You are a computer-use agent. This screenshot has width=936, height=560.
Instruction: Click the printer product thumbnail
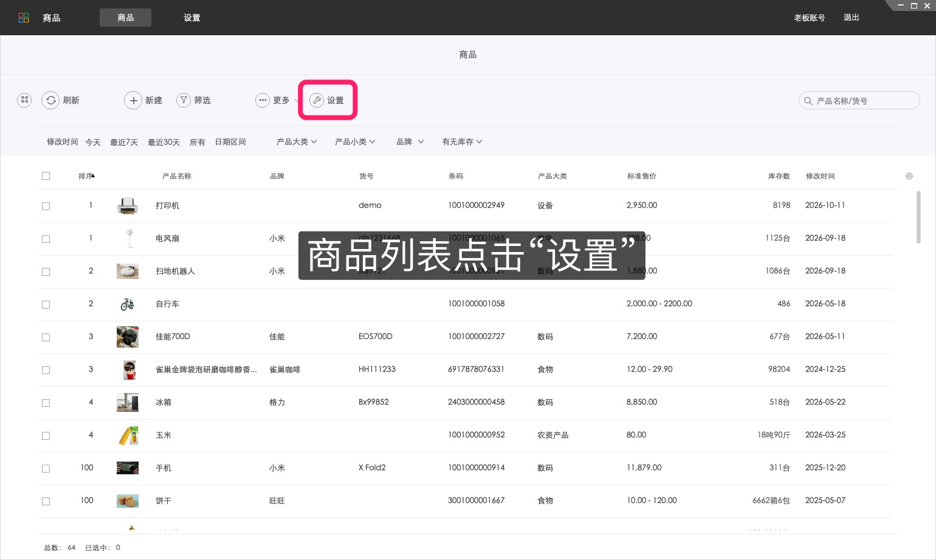coord(128,206)
